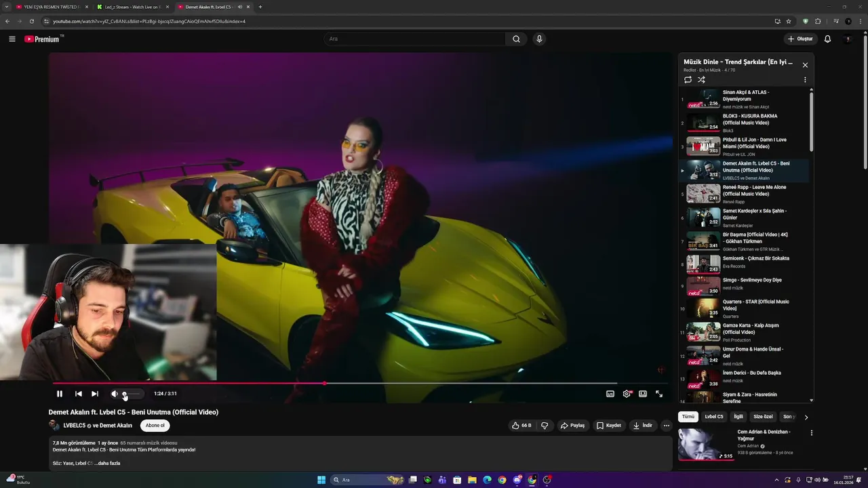Toggle subtitles in the player
868x488 pixels.
(x=610, y=394)
